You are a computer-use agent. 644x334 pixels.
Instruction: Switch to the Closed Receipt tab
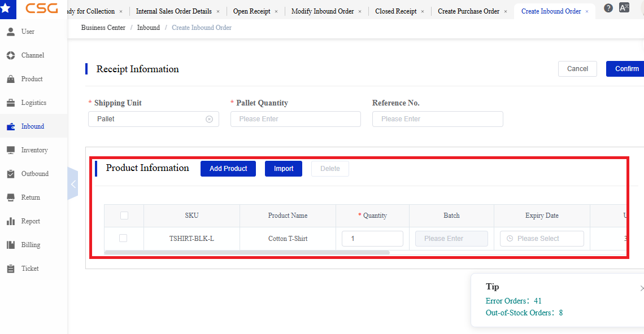(x=396, y=11)
